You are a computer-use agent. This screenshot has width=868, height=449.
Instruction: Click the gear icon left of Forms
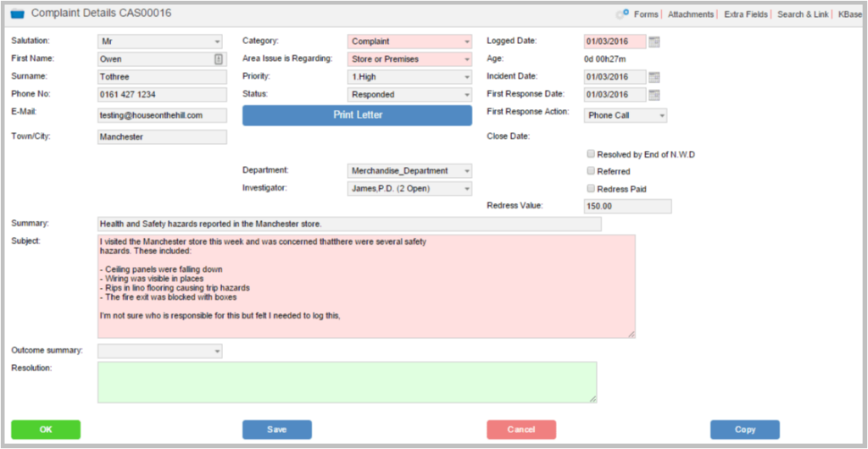[622, 14]
